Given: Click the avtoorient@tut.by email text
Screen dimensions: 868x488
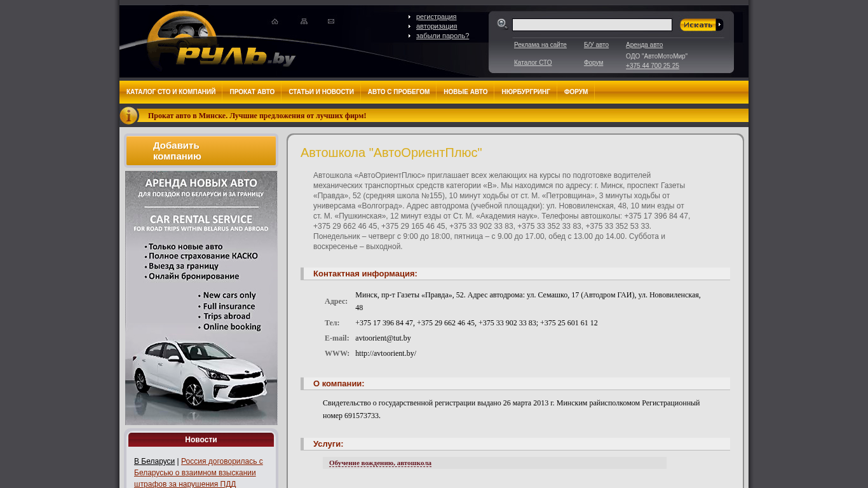Looking at the screenshot, I should tap(383, 338).
